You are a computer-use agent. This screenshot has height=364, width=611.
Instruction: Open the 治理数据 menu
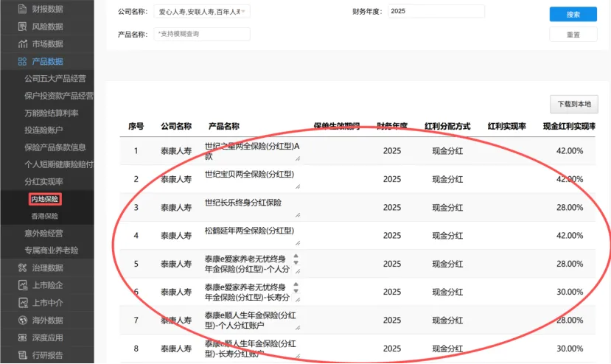coord(47,267)
